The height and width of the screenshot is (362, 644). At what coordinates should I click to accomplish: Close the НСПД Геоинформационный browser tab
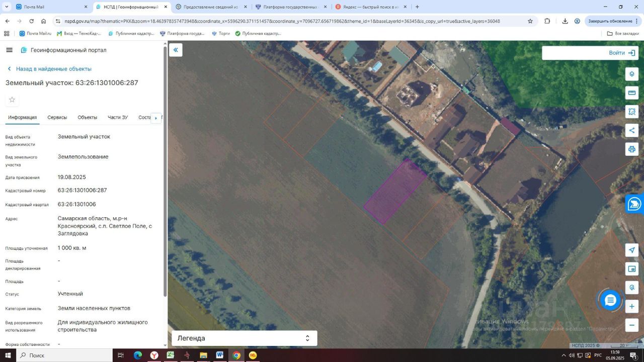pos(166,7)
